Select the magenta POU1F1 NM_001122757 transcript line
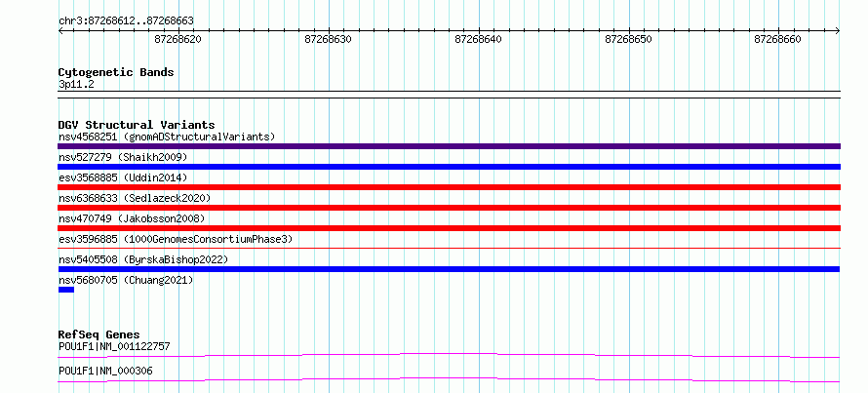868x393 pixels. [449, 355]
